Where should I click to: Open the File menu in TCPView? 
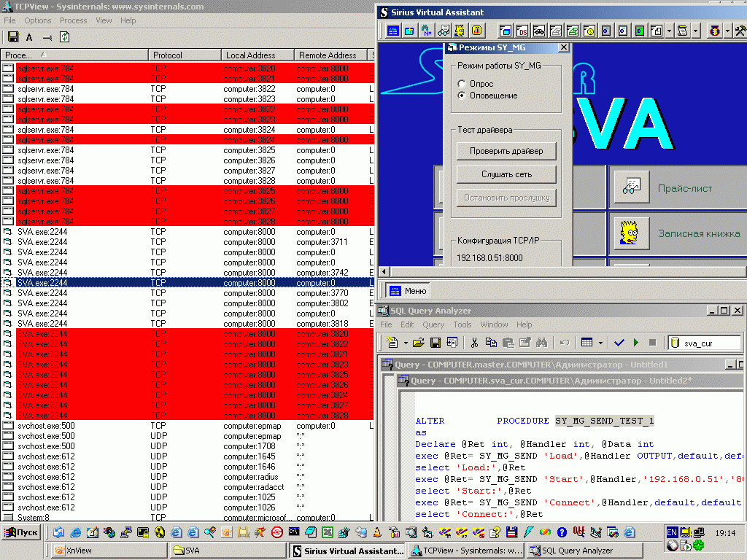pyautogui.click(x=9, y=20)
